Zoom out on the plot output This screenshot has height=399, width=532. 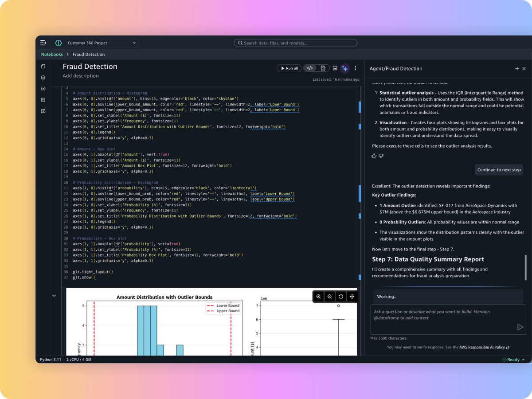pos(329,297)
